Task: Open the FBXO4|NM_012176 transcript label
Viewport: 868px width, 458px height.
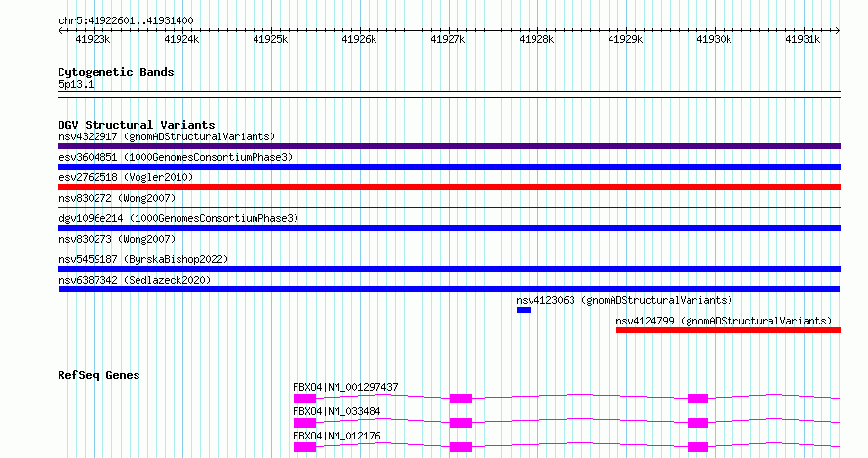Action: (x=336, y=436)
